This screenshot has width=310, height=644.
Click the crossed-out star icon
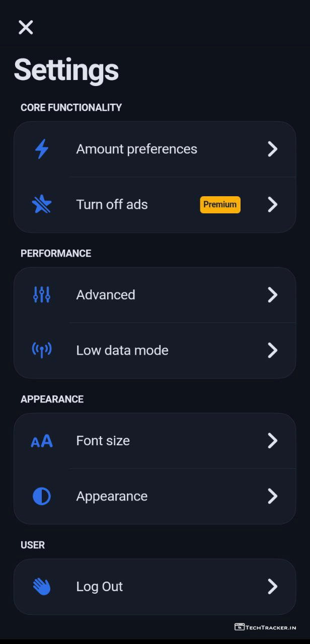point(42,204)
